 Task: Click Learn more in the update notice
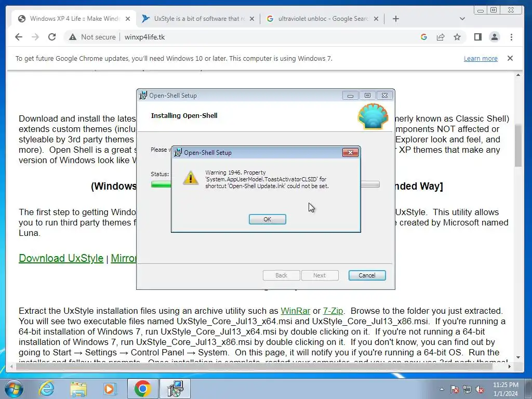click(x=481, y=58)
